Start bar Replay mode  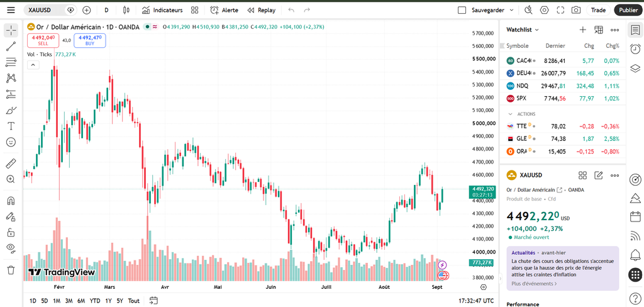point(261,10)
